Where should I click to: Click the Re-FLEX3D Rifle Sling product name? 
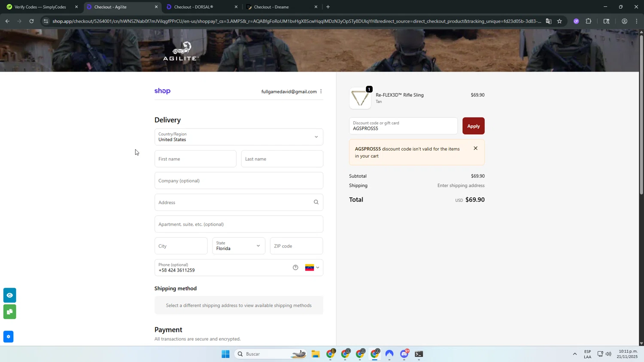point(400,95)
